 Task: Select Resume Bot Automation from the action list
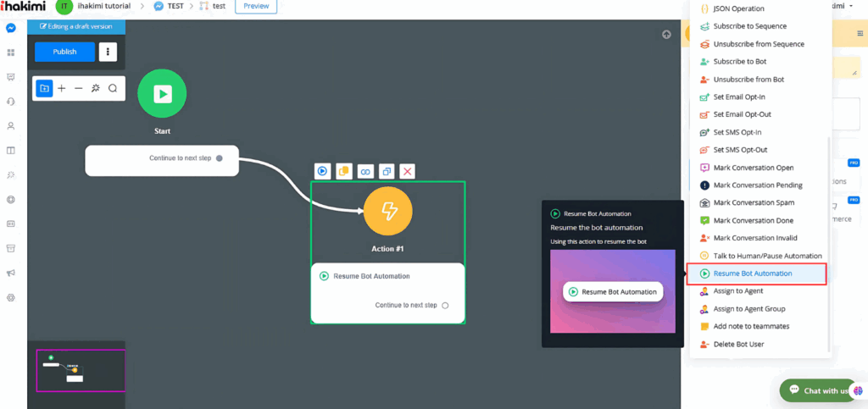pos(753,274)
